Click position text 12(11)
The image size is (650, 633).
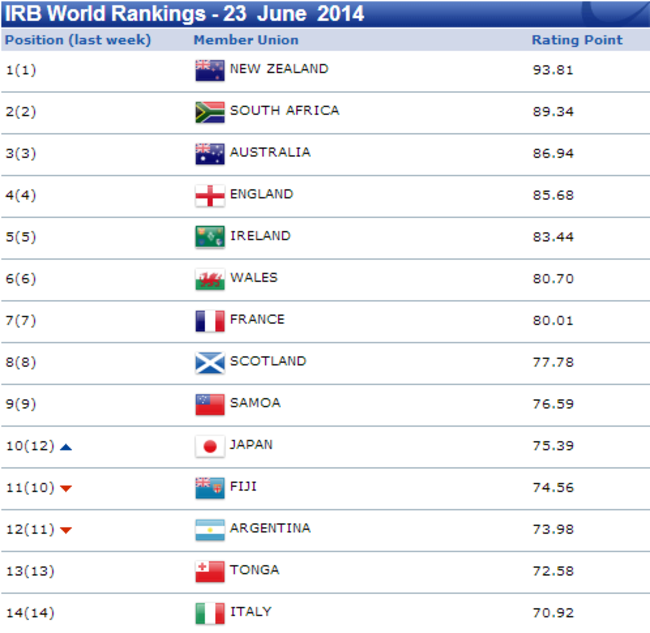coord(30,529)
